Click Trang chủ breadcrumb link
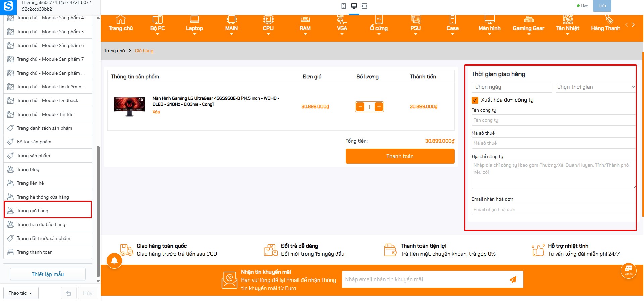This screenshot has width=644, height=301. tap(114, 51)
